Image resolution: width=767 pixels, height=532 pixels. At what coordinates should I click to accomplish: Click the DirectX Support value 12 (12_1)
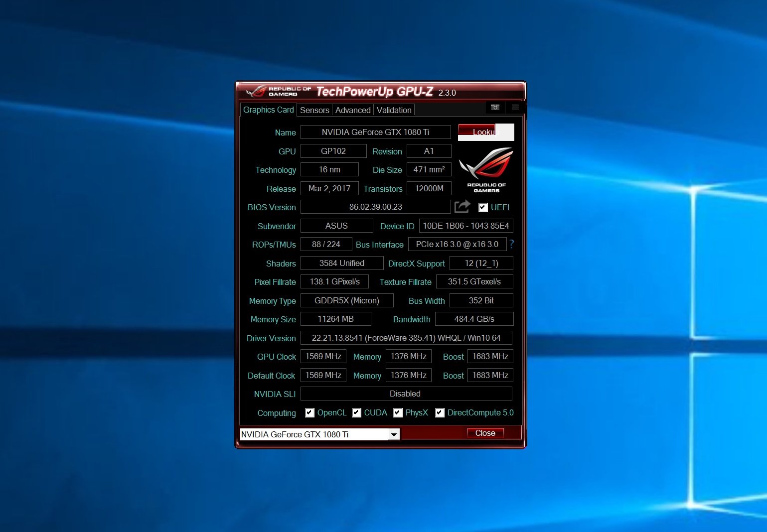pyautogui.click(x=481, y=263)
